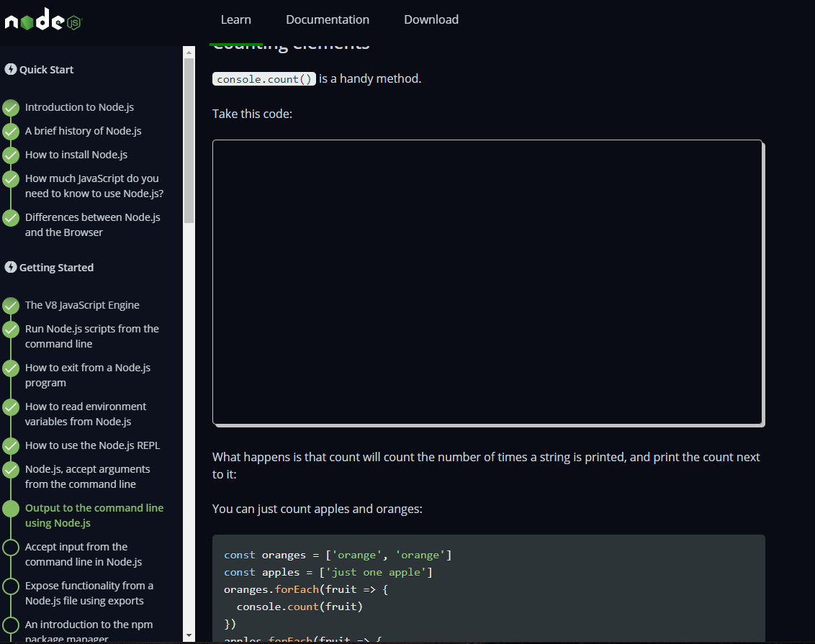Click the Getting Started section heading

point(56,268)
